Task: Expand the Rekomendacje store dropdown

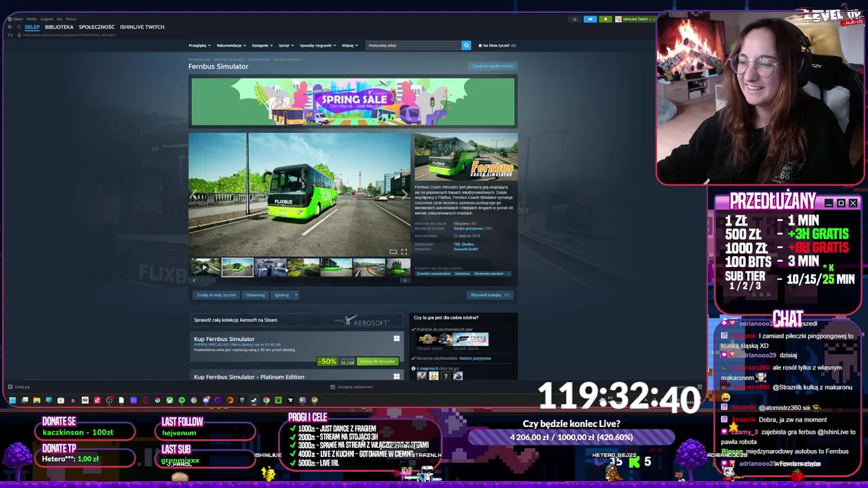Action: coord(231,45)
